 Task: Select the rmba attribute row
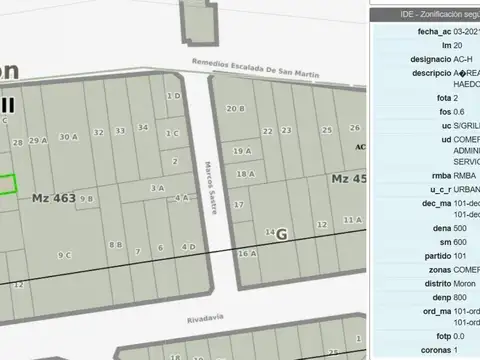(427, 176)
